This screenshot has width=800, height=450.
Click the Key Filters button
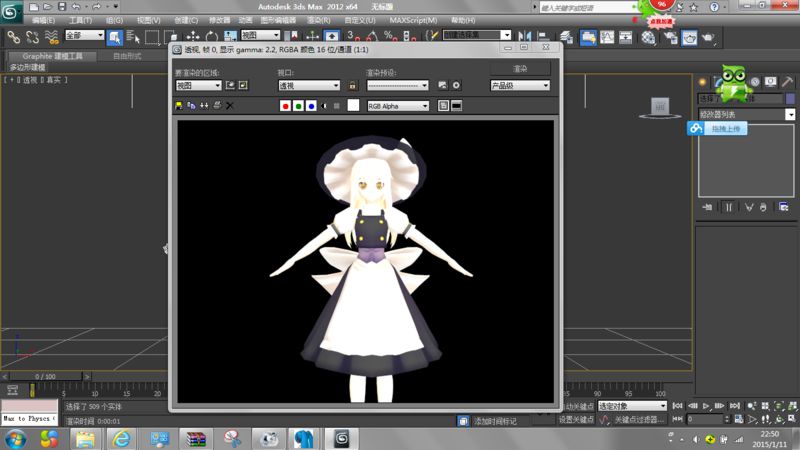(x=638, y=419)
